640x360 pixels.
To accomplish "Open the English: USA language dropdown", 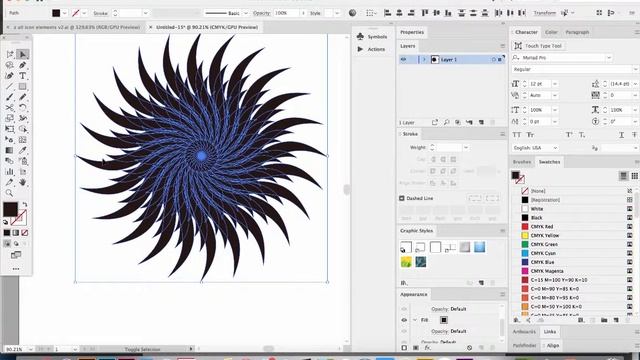I will [555, 148].
